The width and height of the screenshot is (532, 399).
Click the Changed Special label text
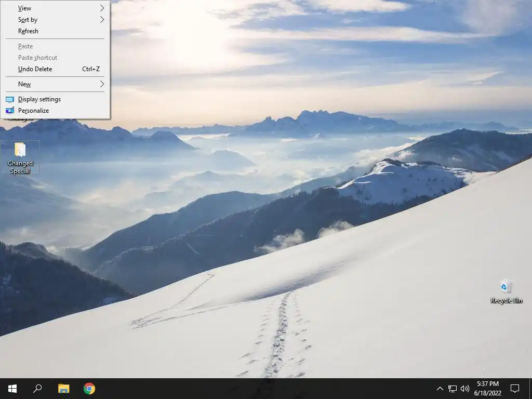20,167
